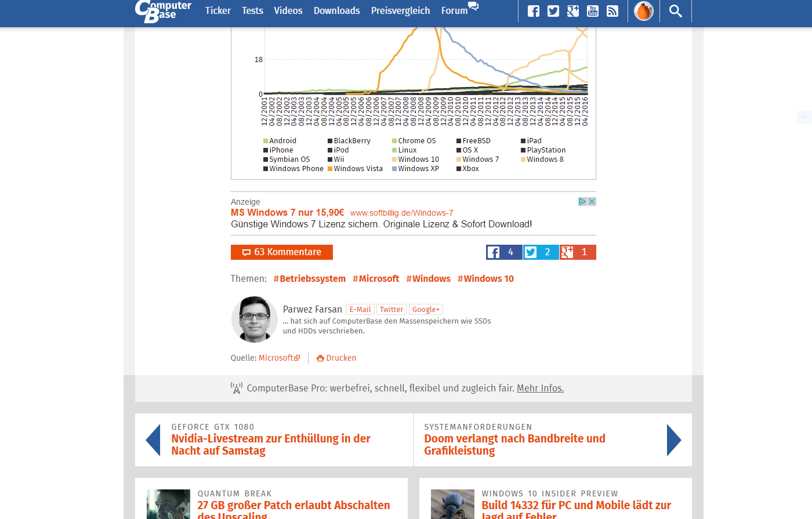This screenshot has width=812, height=519.
Task: Toggle the PlayStation series in chart legend
Action: tap(543, 150)
